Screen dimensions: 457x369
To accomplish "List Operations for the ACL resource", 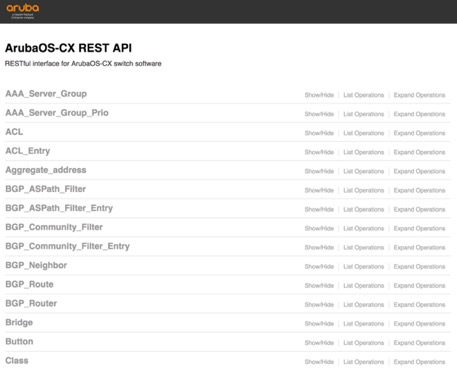I will (x=363, y=133).
